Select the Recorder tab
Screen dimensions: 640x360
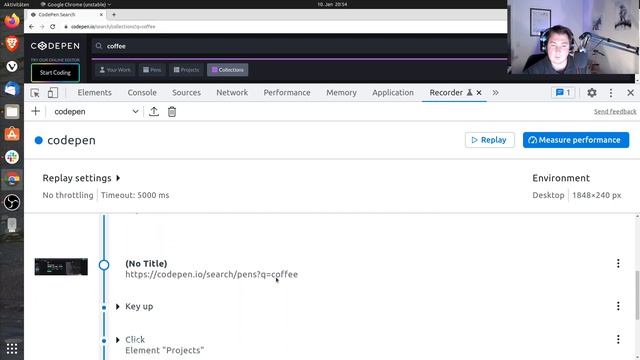pos(446,93)
